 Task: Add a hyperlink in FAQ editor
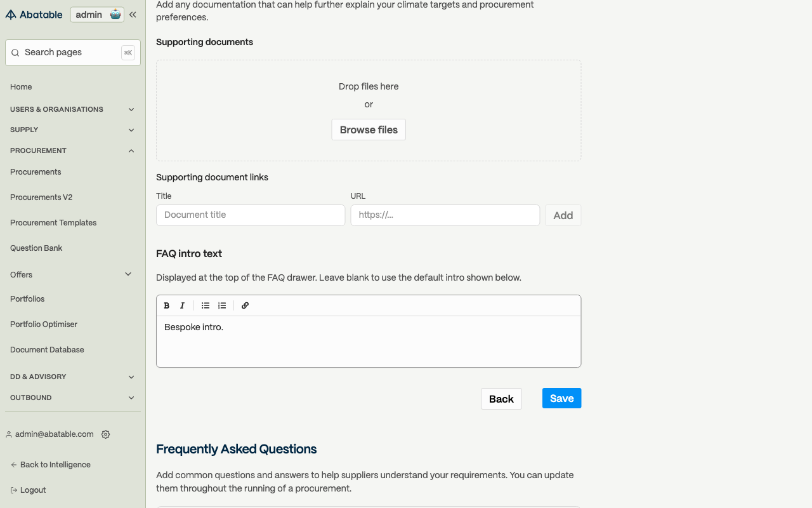pos(245,305)
